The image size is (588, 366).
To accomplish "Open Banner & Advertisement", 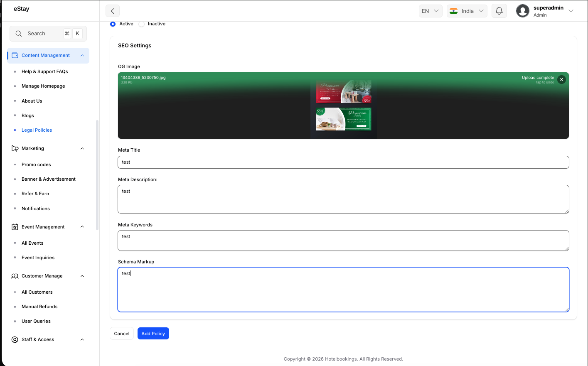I will tap(49, 179).
